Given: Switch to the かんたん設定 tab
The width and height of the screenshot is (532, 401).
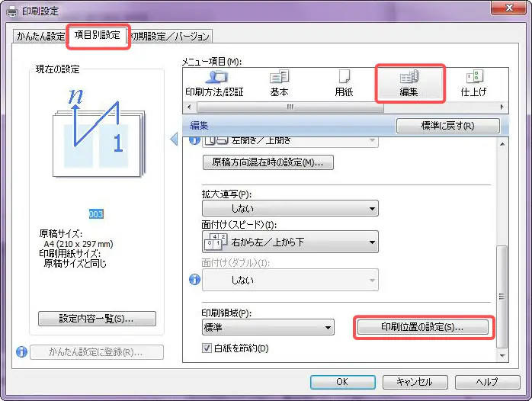Looking at the screenshot, I should pos(40,37).
